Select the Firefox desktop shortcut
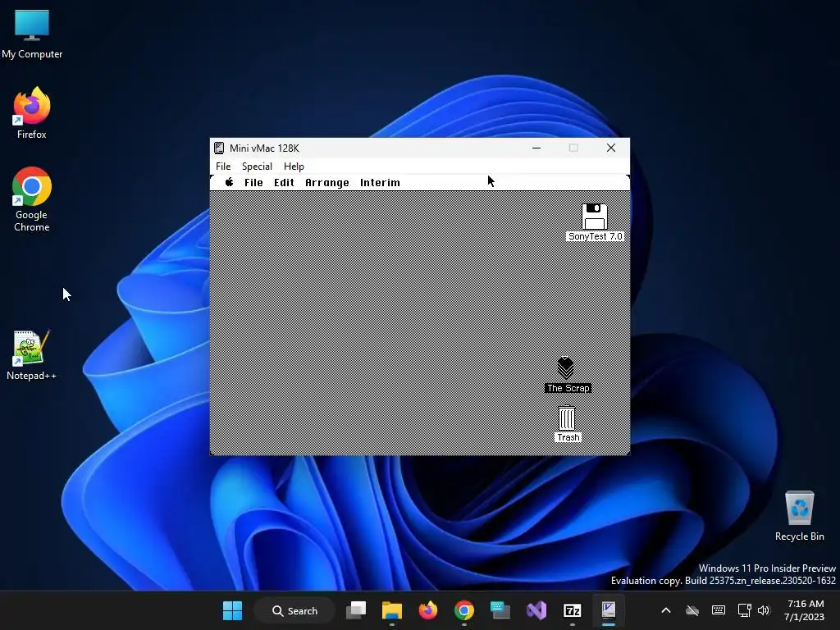 click(32, 113)
